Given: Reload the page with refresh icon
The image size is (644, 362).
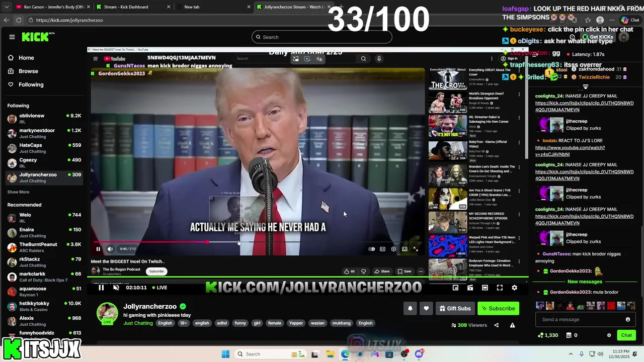Looking at the screenshot, I should [19, 20].
